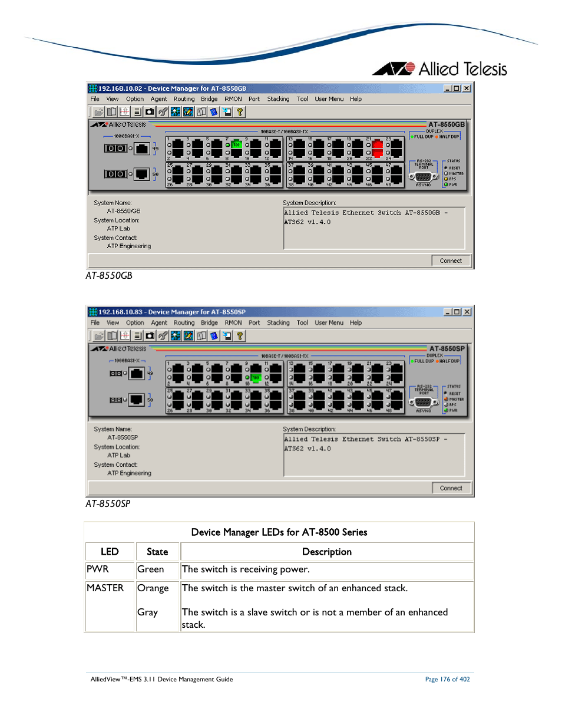The image size is (562, 728).
Task: Open the Port menu in AT-8550SP window
Action: click(254, 323)
